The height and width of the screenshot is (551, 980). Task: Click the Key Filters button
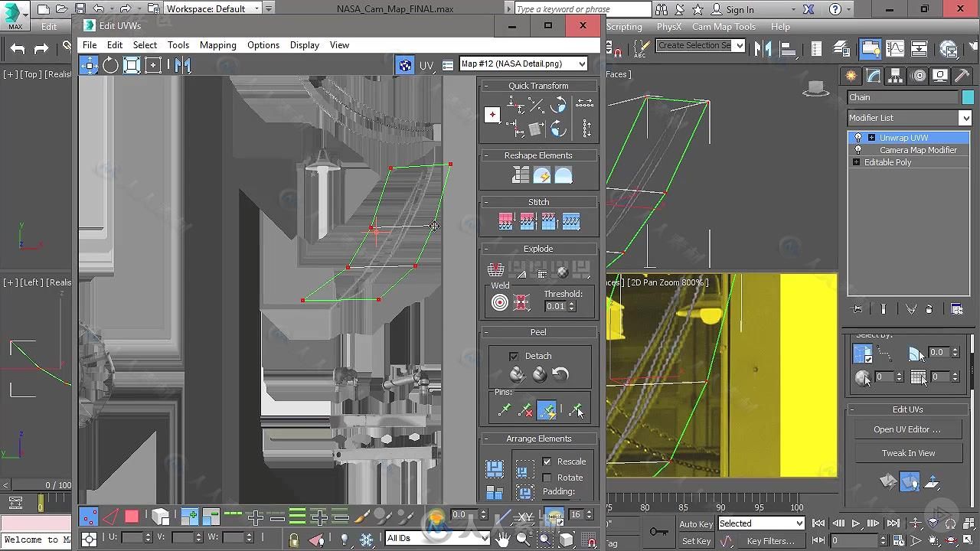[x=769, y=541]
